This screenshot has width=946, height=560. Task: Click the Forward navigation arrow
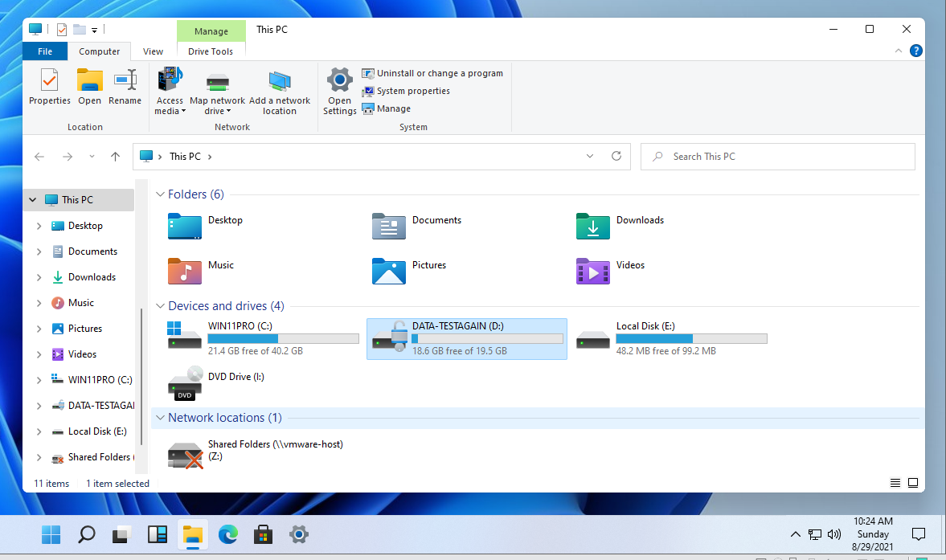coord(68,157)
